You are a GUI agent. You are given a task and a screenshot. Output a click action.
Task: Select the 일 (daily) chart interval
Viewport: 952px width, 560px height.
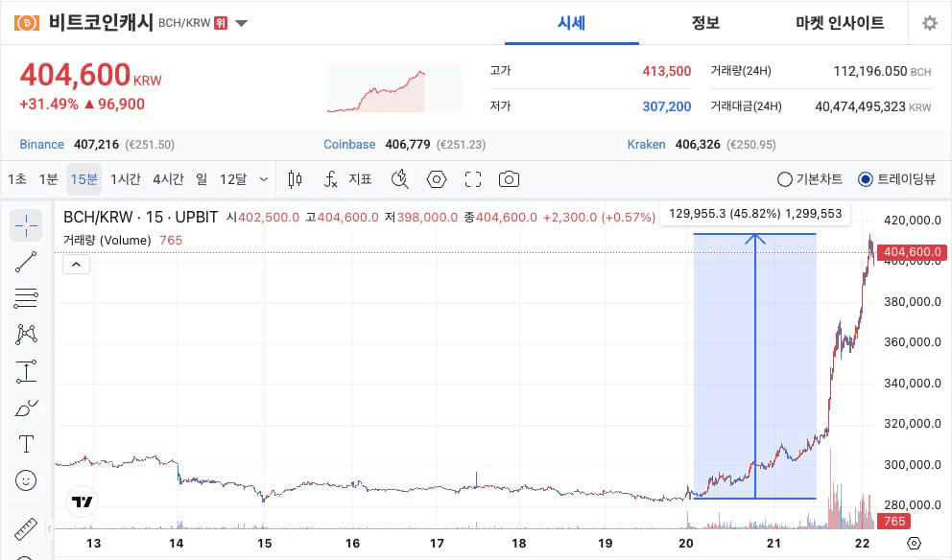click(x=202, y=179)
